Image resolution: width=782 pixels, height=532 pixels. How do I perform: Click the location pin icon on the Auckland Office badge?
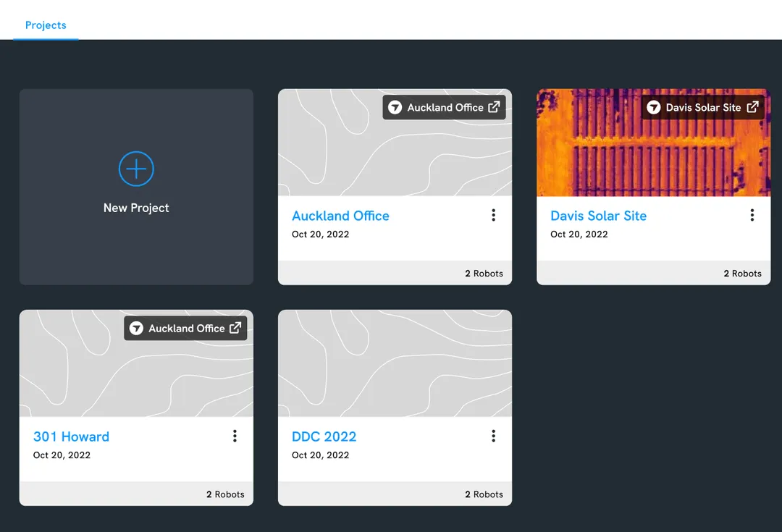[x=395, y=106]
